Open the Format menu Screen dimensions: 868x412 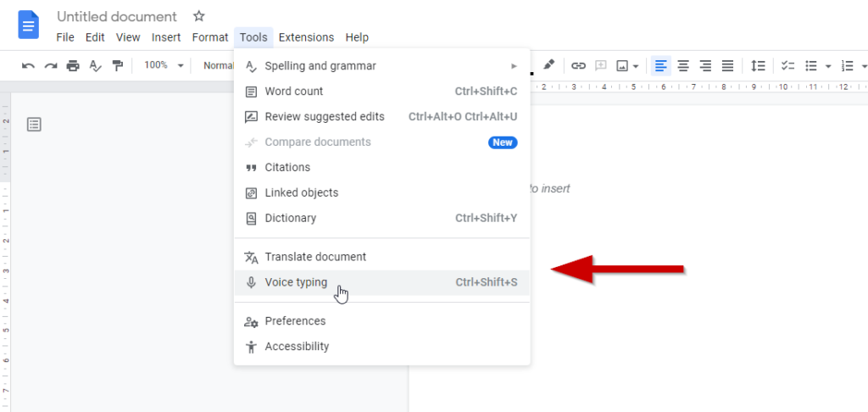[x=210, y=37]
